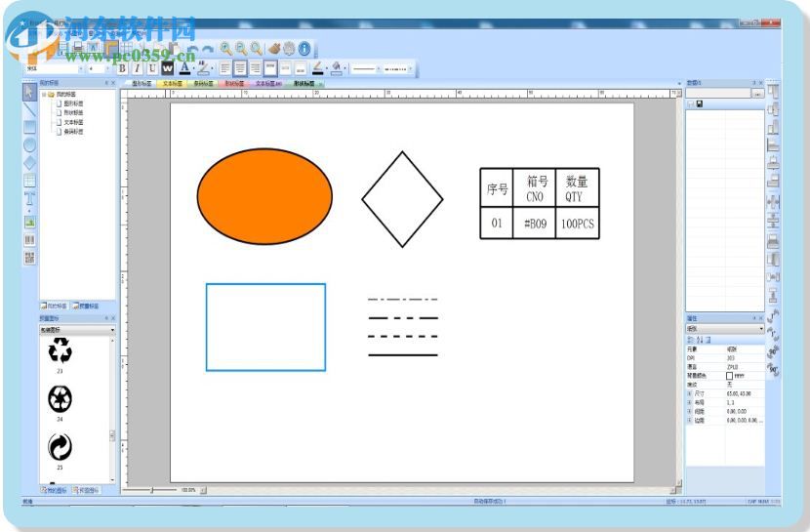Select the barcode tool
The width and height of the screenshot is (810, 532).
[x=29, y=240]
